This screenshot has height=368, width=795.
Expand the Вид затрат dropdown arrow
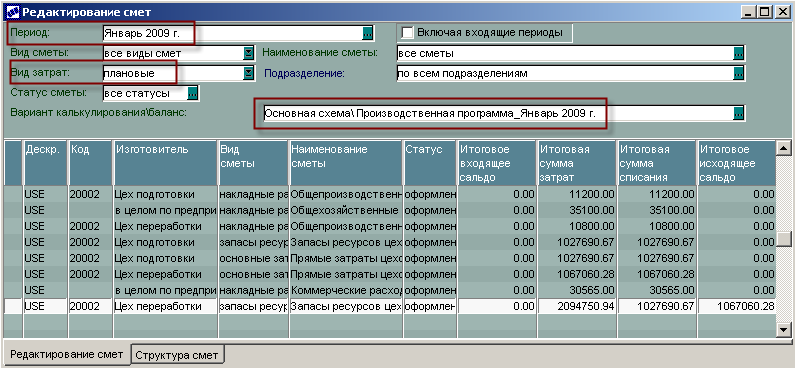pyautogui.click(x=248, y=73)
